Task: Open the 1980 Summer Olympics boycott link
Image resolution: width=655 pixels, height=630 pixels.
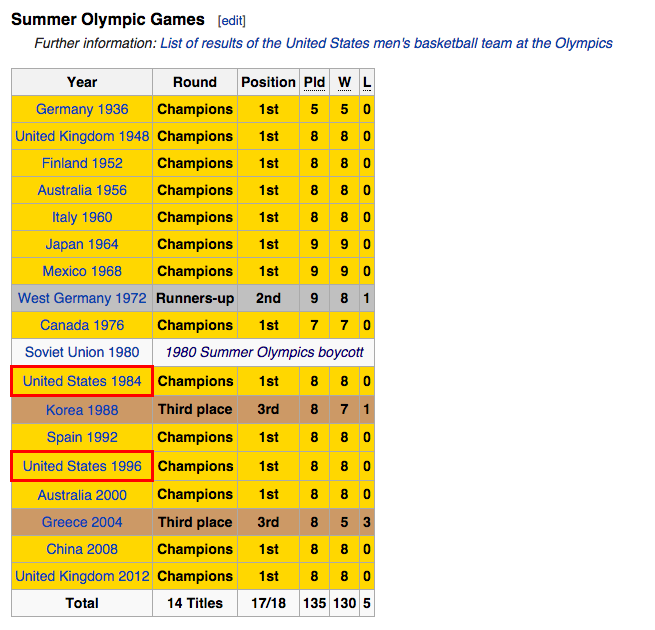Action: point(264,352)
